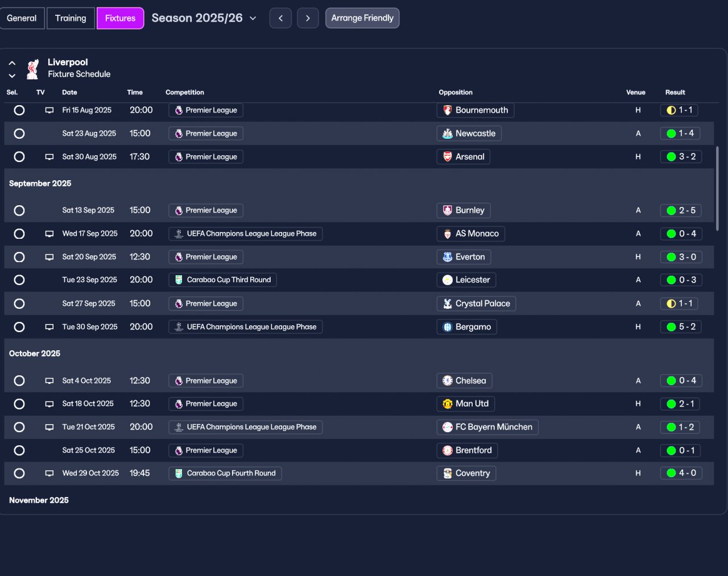The width and height of the screenshot is (728, 576).
Task: Click the FC Bayern München badge icon
Action: (448, 427)
